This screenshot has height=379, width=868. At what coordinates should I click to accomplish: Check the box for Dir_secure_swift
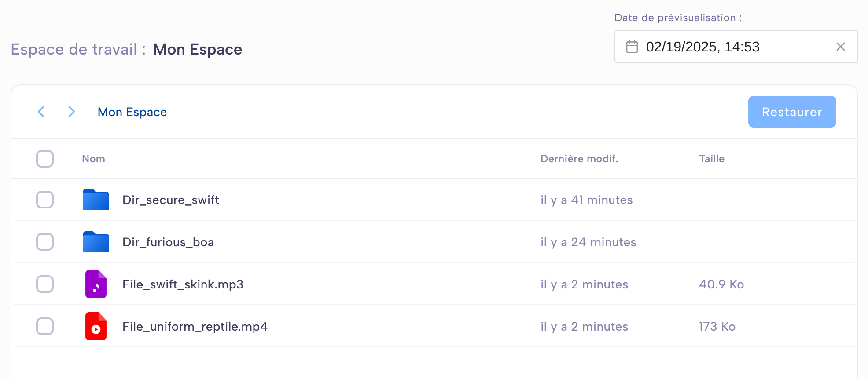click(45, 200)
